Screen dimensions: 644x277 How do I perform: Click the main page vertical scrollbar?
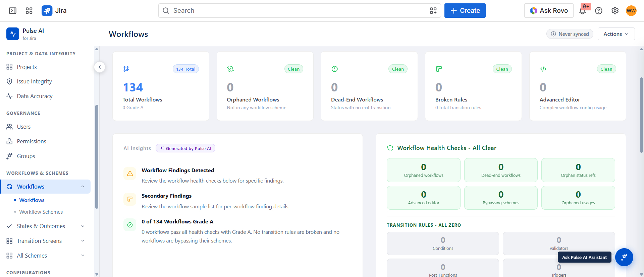click(x=641, y=115)
